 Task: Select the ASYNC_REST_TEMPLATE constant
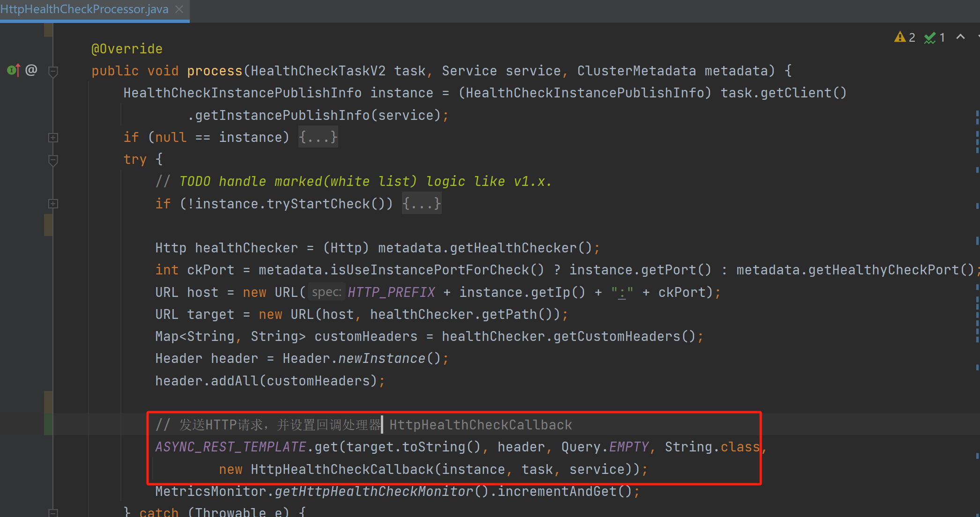(230, 447)
